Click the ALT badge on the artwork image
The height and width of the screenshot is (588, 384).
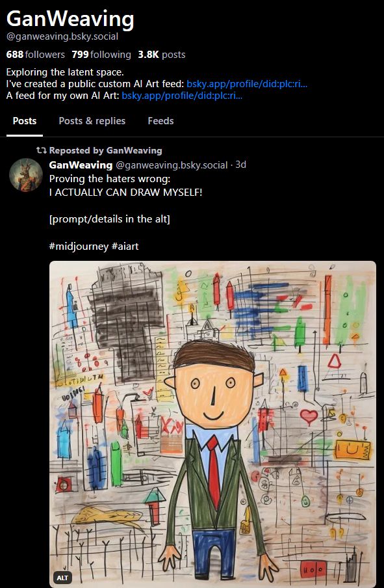[63, 576]
